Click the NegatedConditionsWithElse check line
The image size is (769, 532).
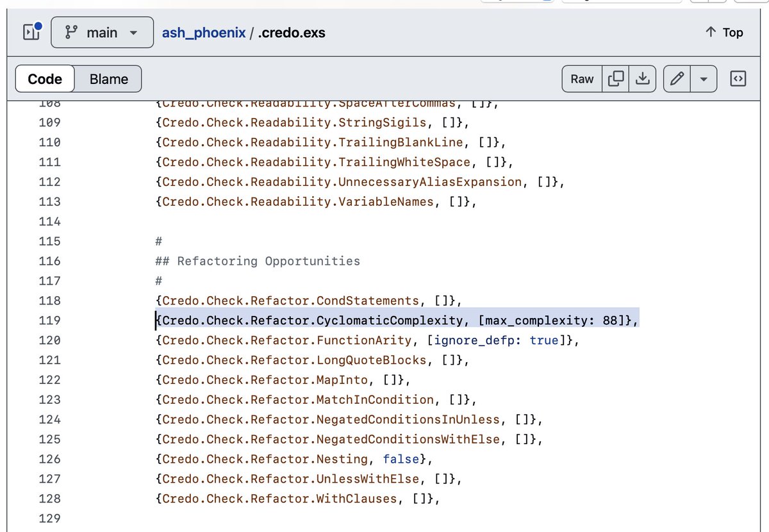[x=349, y=439]
